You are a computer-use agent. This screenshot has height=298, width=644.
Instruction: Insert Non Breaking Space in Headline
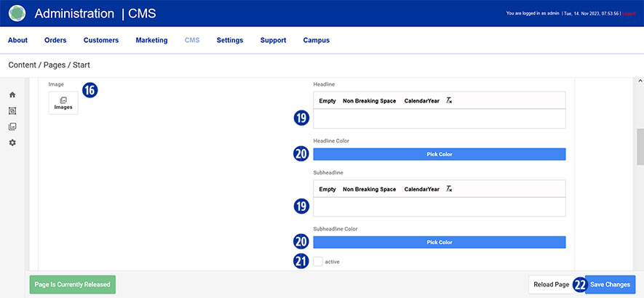pos(369,100)
